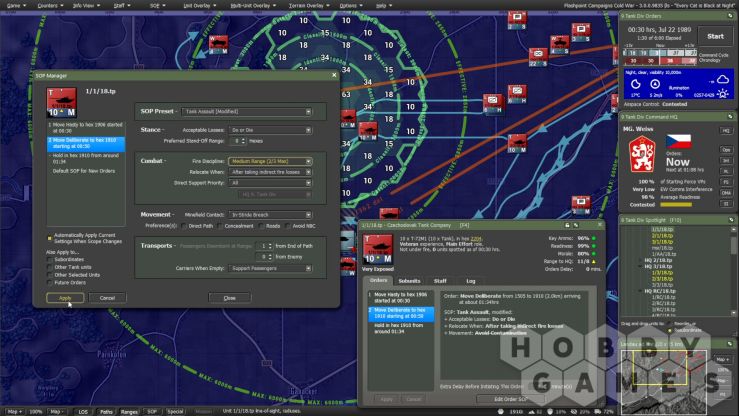Click the Command Cycle Chronology timeline bar
Screen dimensions: 739x416
click(660, 57)
